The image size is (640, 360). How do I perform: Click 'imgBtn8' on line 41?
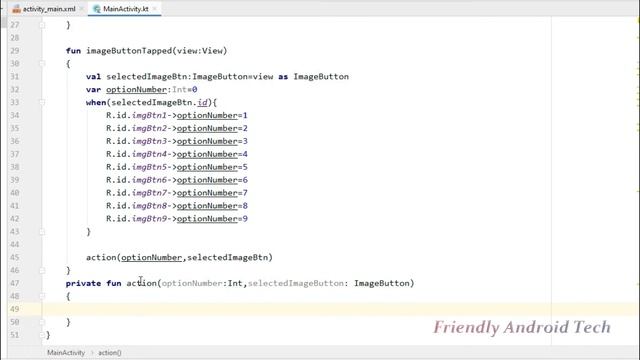(149, 206)
